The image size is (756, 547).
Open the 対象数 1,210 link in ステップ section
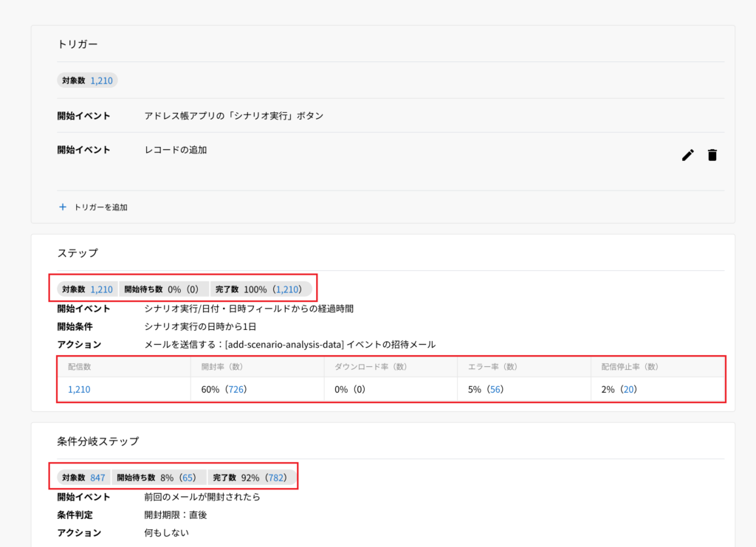pos(102,289)
